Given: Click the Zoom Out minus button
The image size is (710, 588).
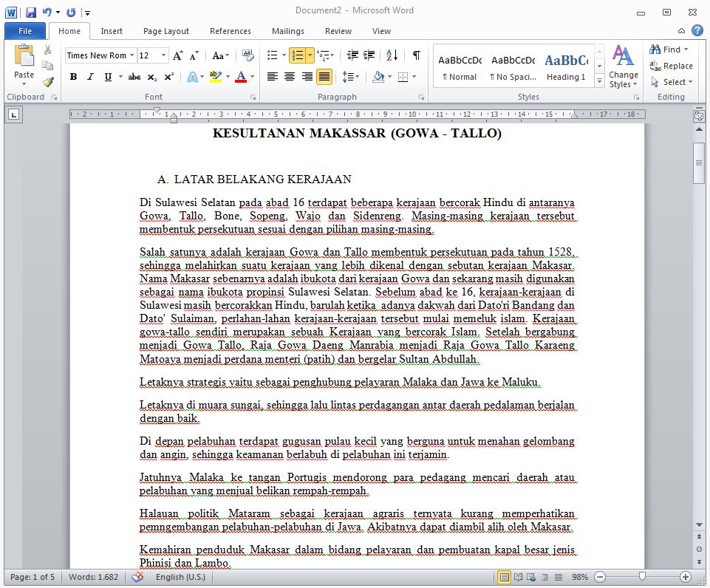Looking at the screenshot, I should (600, 577).
